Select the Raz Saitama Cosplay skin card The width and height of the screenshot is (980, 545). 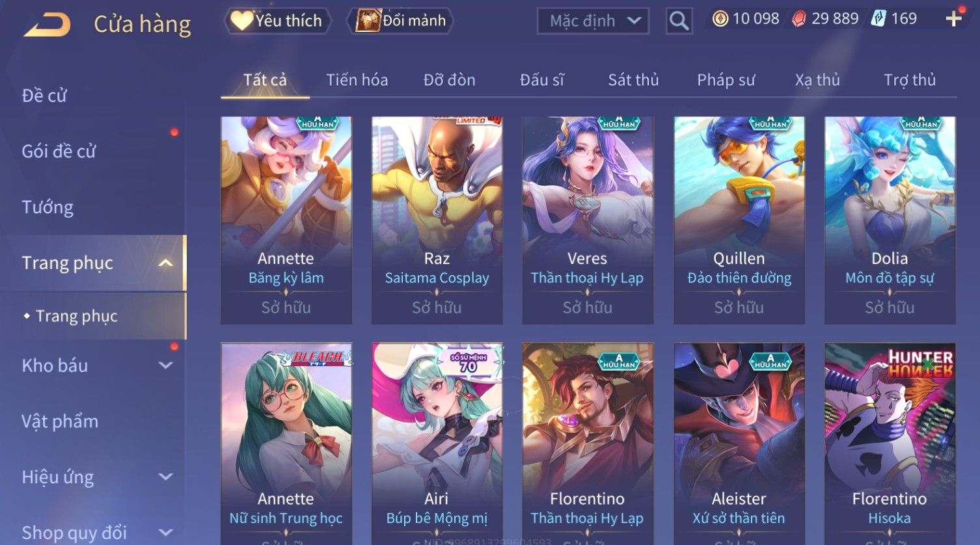pyautogui.click(x=437, y=220)
